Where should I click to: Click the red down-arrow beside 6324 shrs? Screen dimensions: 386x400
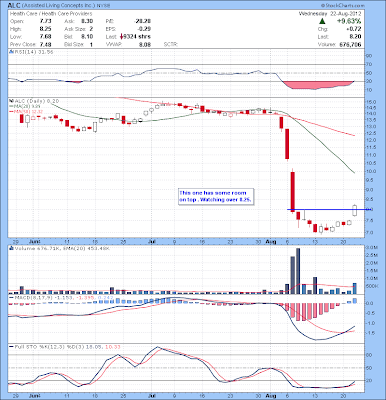[121, 37]
